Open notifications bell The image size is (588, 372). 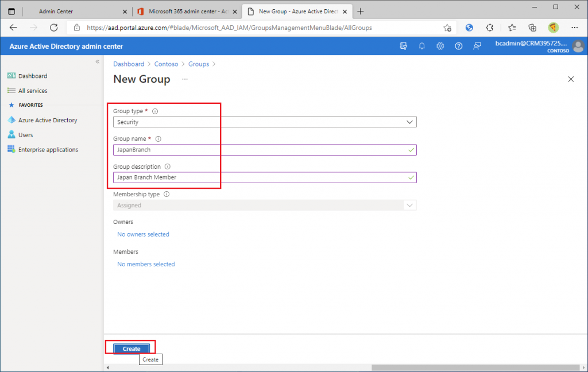[x=422, y=46]
